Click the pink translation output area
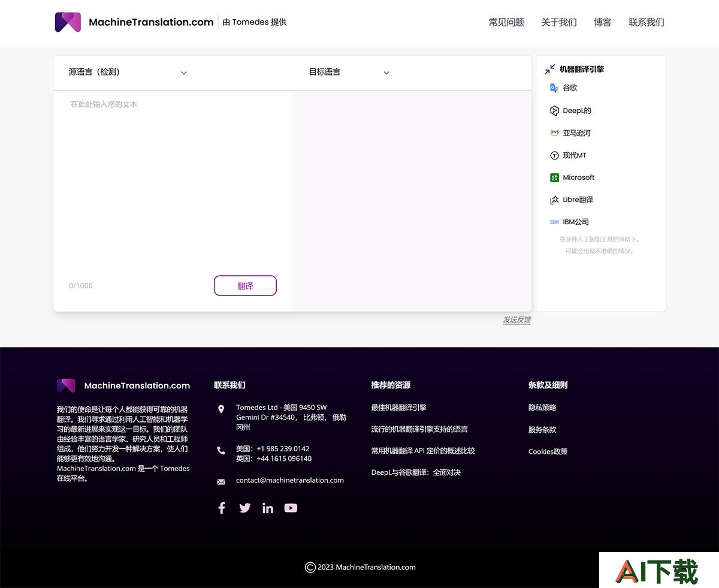The image size is (719, 588). tap(412, 201)
